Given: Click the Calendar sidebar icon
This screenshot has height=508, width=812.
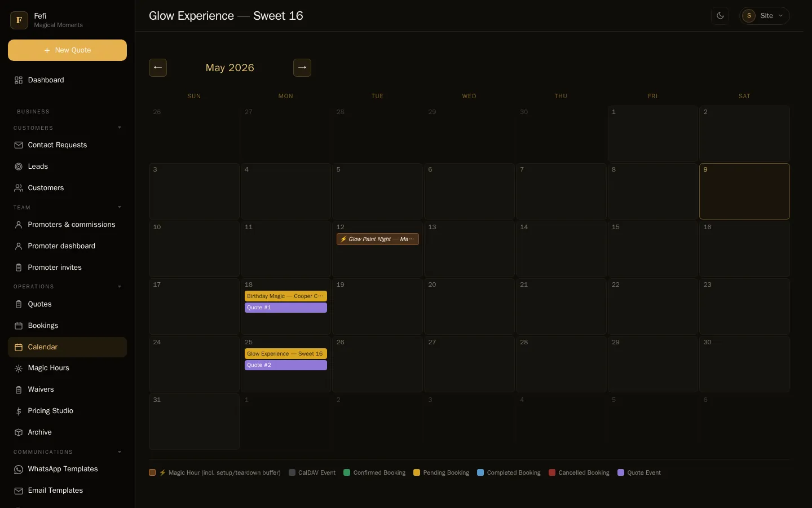Looking at the screenshot, I should (19, 347).
